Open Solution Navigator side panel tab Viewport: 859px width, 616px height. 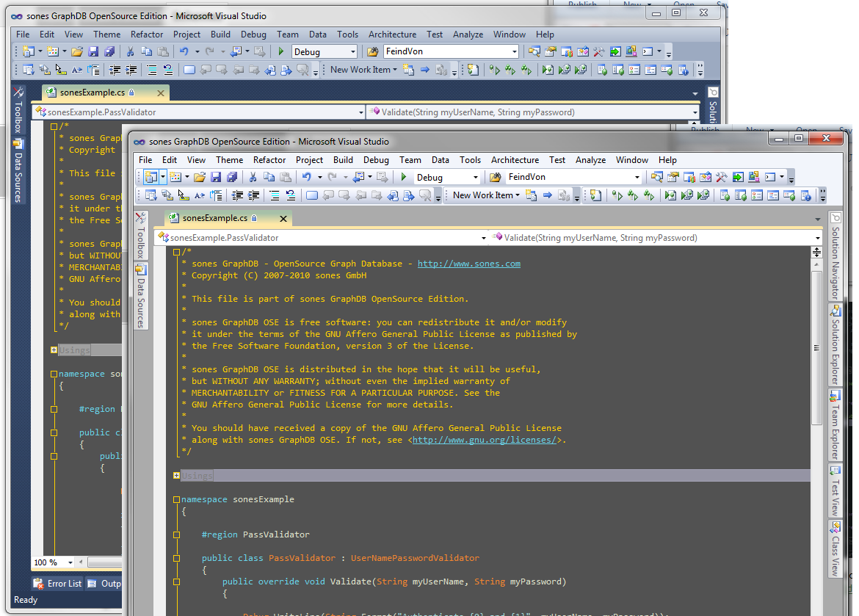(836, 256)
